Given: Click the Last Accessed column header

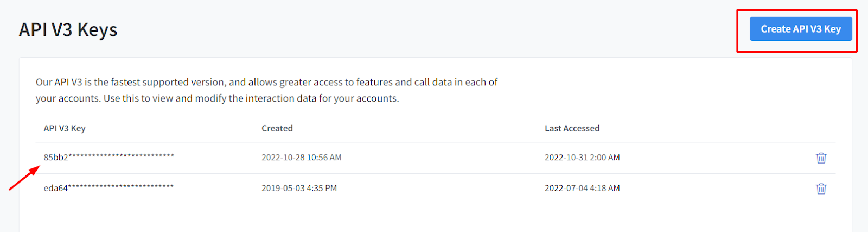Looking at the screenshot, I should pyautogui.click(x=572, y=128).
